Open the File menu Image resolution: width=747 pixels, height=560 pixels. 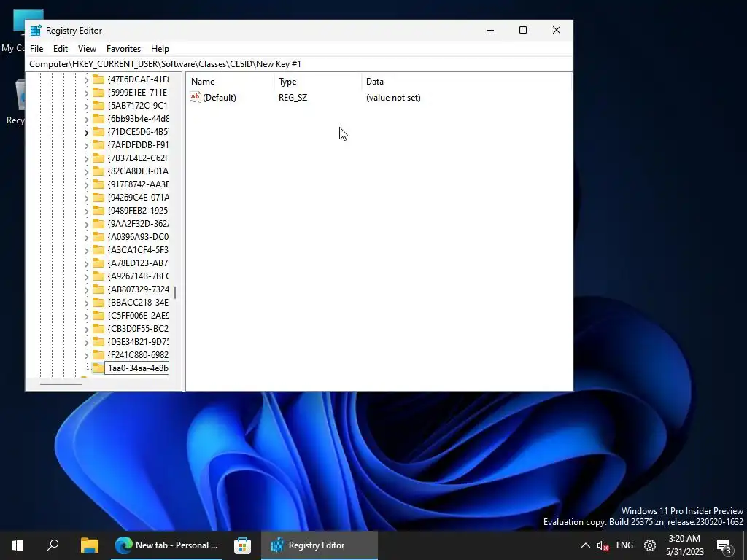tap(36, 49)
